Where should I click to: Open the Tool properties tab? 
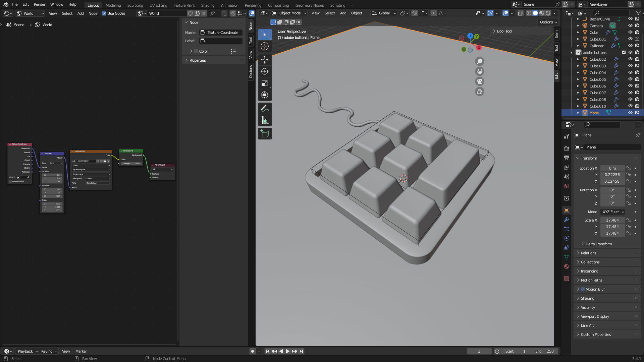[567, 136]
